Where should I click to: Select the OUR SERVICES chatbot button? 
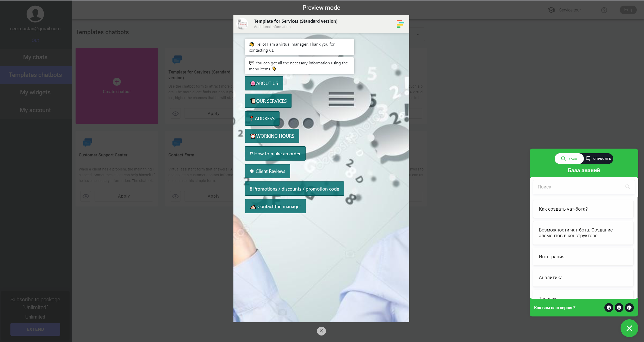pyautogui.click(x=268, y=101)
